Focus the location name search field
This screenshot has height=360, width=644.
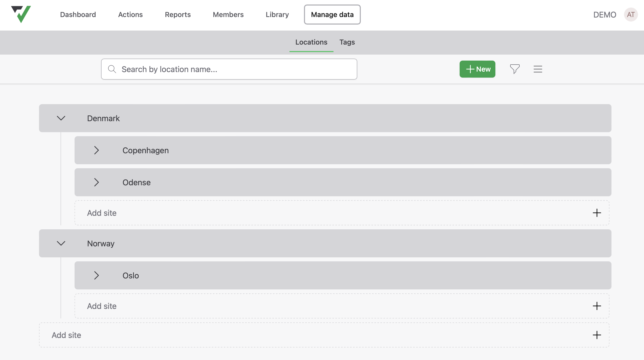click(229, 69)
